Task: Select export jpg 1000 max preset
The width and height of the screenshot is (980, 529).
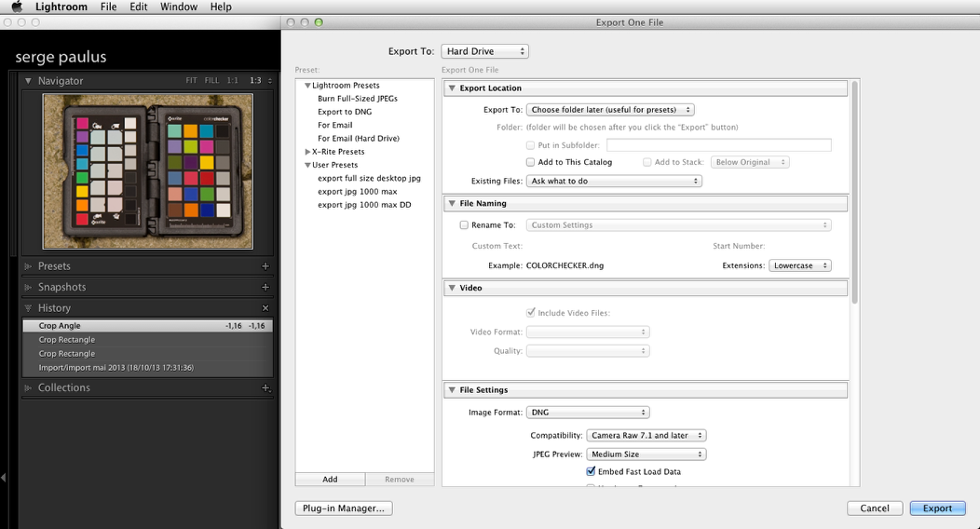Action: [x=357, y=192]
